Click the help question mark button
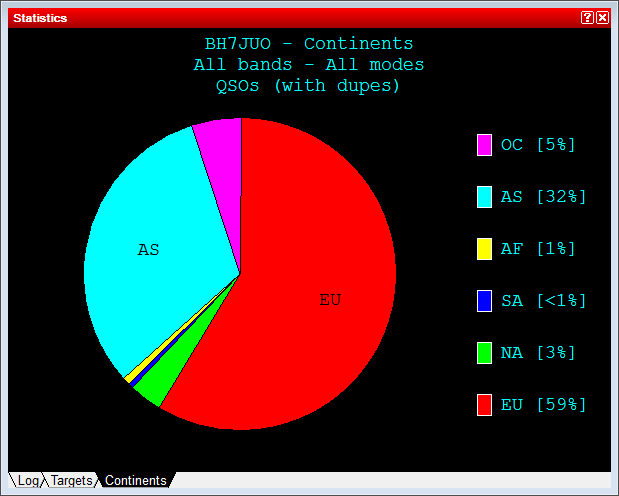The height and width of the screenshot is (496, 619). pyautogui.click(x=587, y=18)
